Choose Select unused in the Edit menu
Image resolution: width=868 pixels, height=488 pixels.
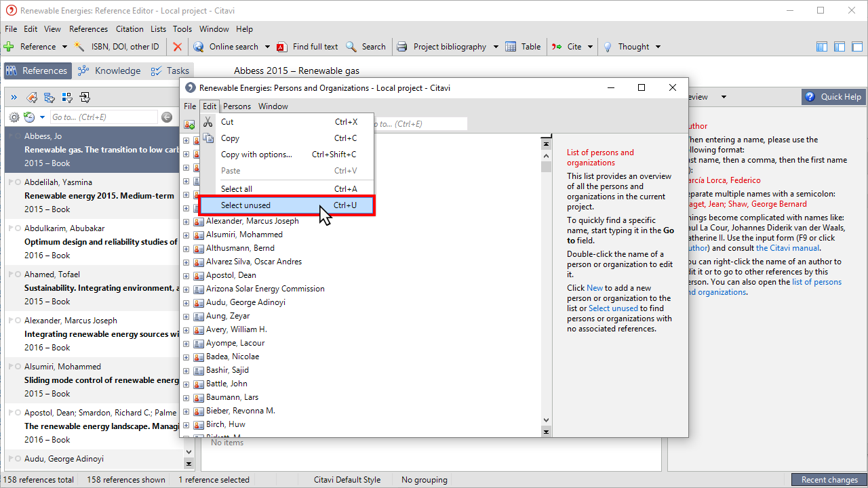click(x=287, y=205)
